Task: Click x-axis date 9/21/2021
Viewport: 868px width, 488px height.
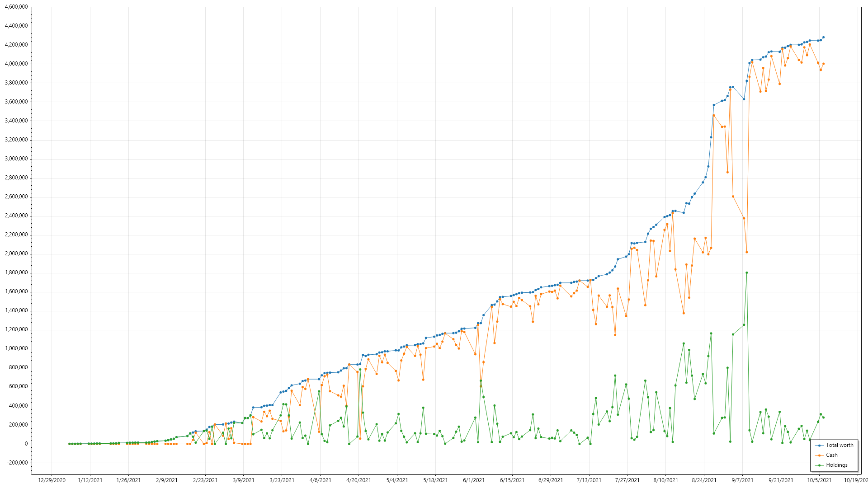Action: [x=781, y=480]
